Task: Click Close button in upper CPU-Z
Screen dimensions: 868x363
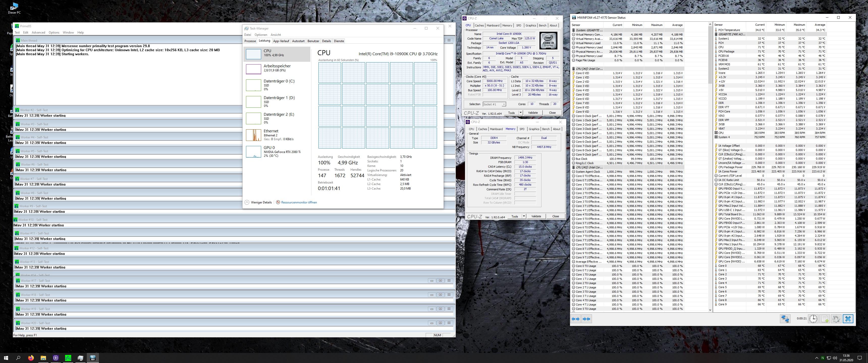Action: tap(552, 113)
